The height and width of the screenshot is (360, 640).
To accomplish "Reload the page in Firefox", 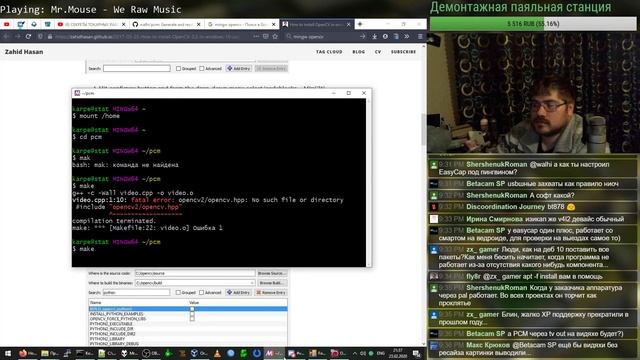I will pyautogui.click(x=28, y=36).
